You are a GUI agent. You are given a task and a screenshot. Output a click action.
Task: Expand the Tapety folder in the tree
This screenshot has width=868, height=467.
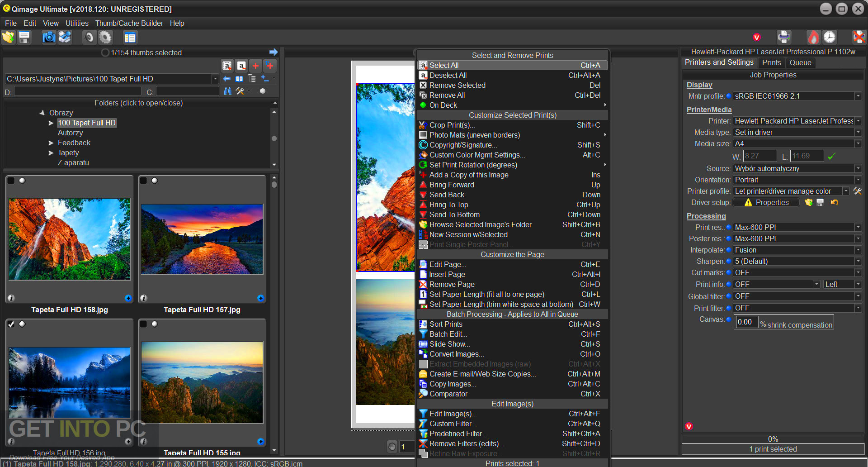(x=51, y=152)
